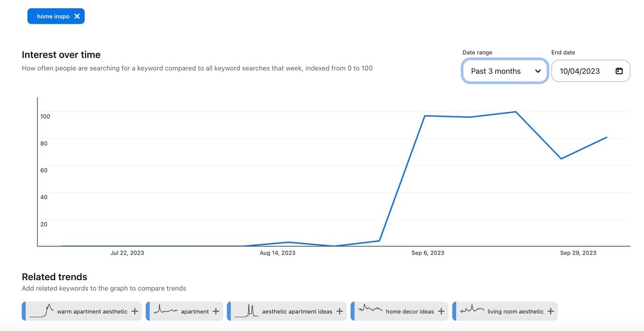This screenshot has width=644, height=331.
Task: Click the warm apartment aesthetic sparkline thumbnail
Action: coord(42,310)
